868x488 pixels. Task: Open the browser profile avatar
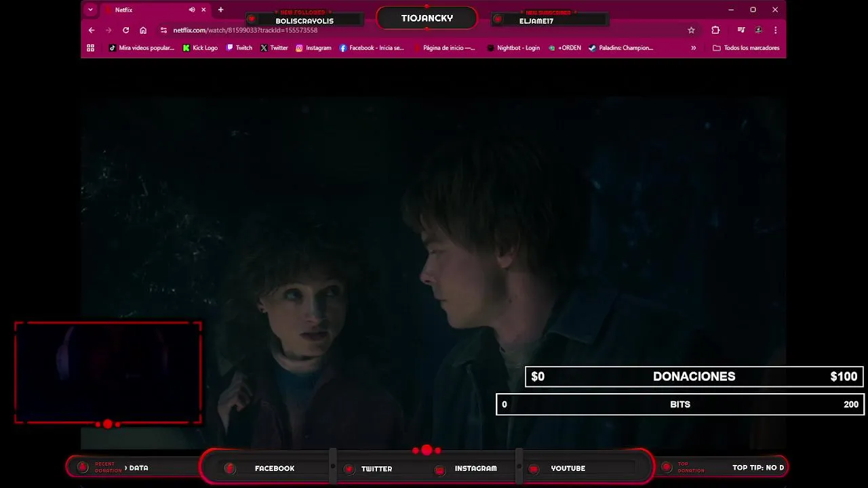758,30
